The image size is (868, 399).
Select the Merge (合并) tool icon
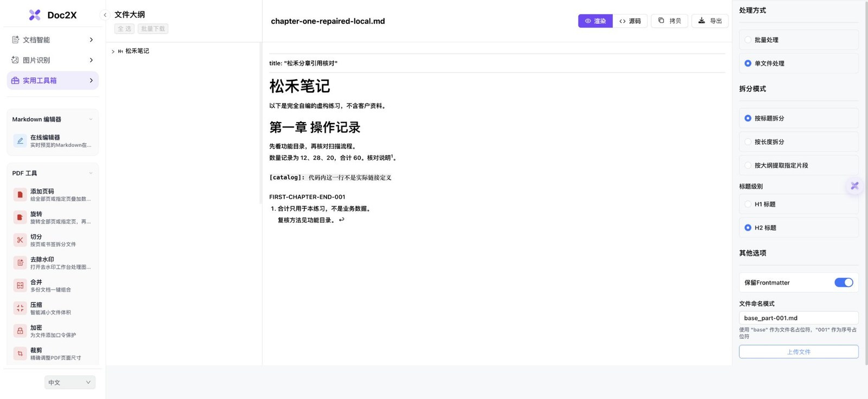pos(20,286)
